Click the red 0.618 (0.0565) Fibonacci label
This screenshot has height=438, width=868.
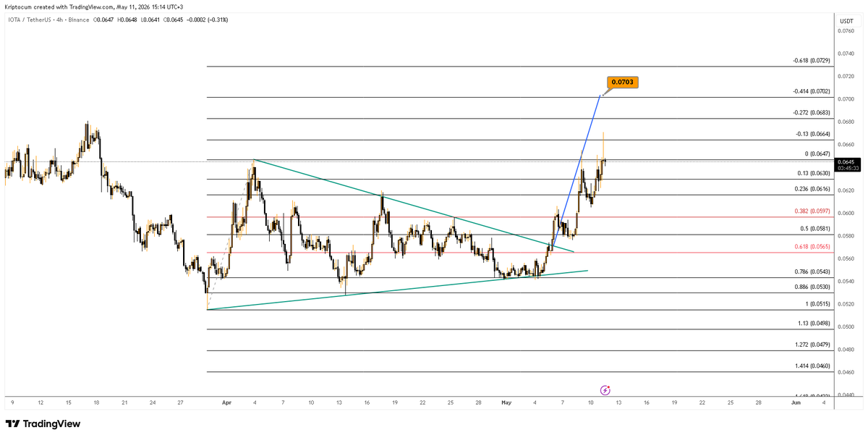812,247
